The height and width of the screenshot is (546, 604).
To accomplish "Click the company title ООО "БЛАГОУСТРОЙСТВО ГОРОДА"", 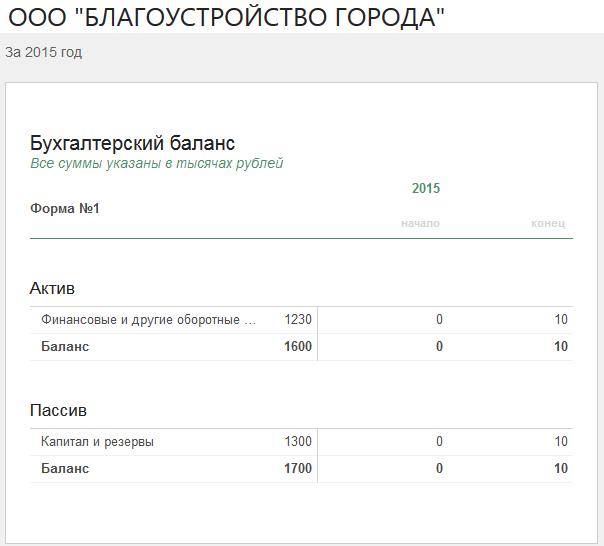I will 227,17.
